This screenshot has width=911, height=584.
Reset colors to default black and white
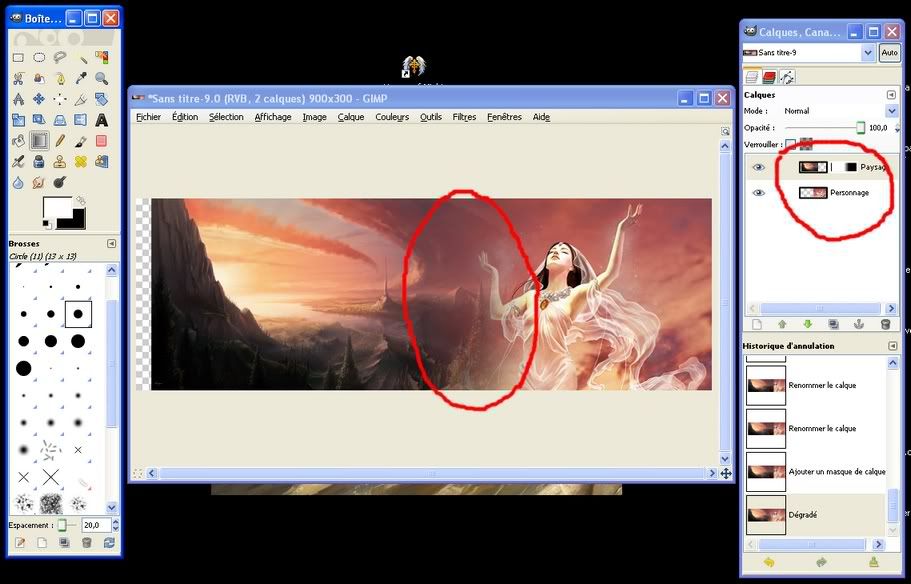(x=46, y=223)
